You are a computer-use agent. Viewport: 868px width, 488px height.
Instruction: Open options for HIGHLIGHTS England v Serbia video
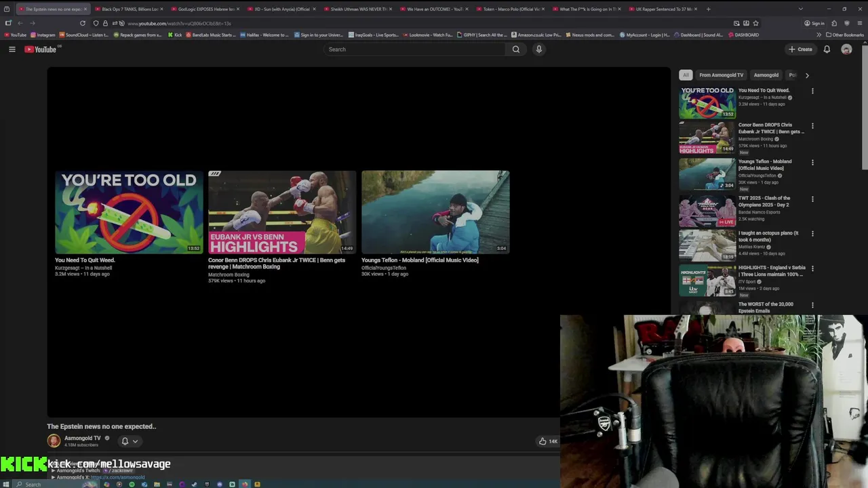[812, 268]
